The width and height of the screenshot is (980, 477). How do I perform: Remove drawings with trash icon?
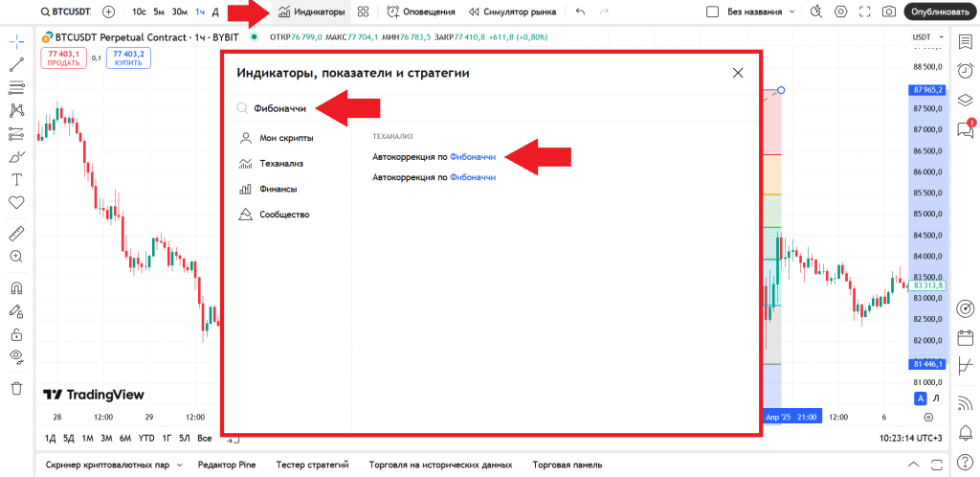point(17,388)
